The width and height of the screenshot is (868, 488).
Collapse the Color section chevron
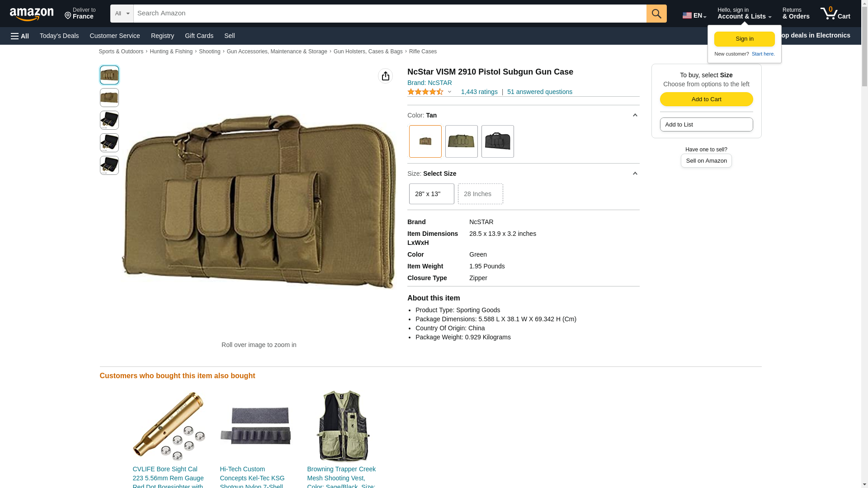635,116
